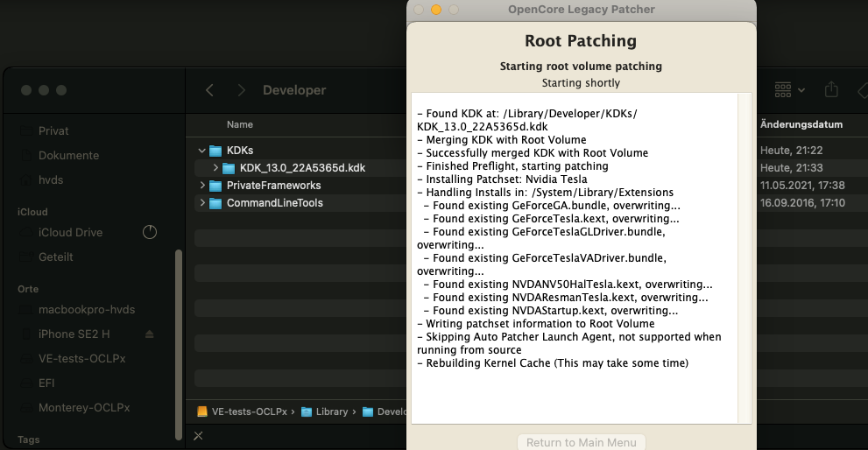
Task: Open Monterey-OCLPx in the sidebar
Action: (84, 408)
